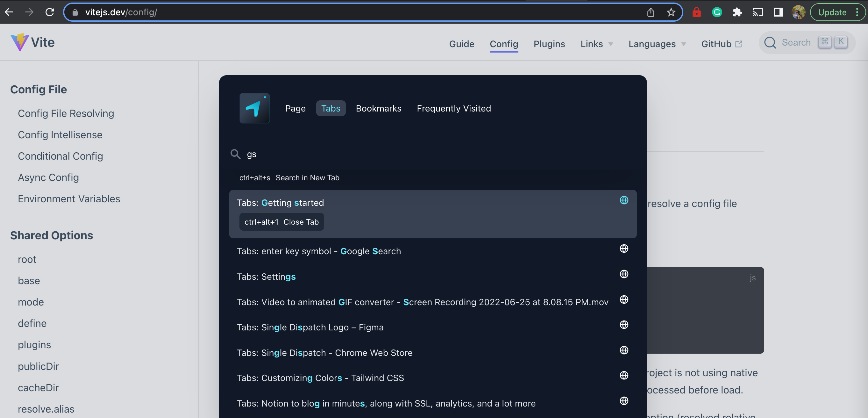
Task: Open the plugins option in sidebar
Action: [34, 344]
